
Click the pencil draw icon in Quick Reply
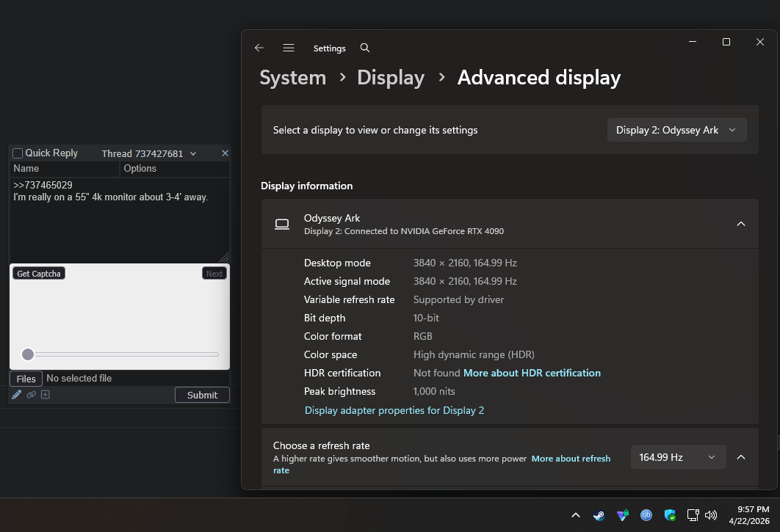click(17, 395)
